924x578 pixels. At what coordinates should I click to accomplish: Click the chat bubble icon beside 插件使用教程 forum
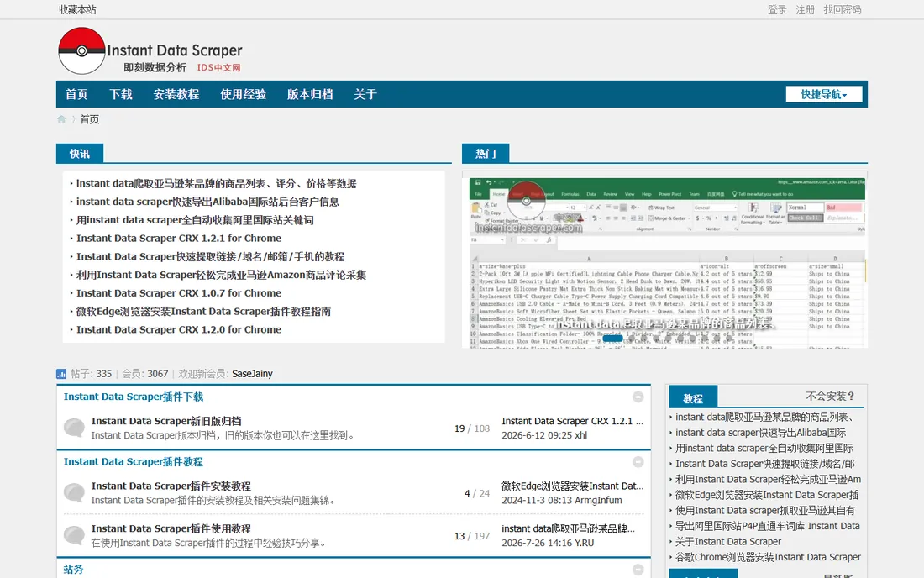[x=74, y=535]
